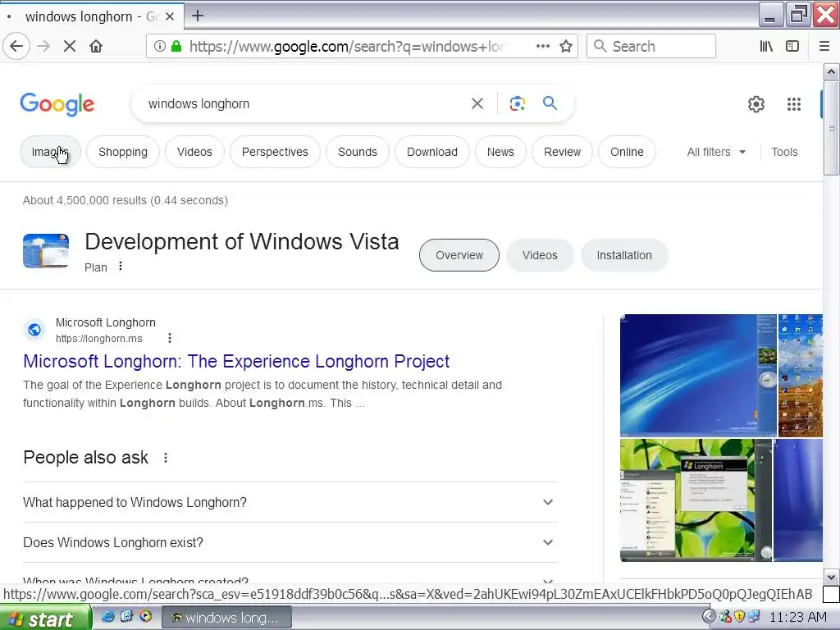Select the Sounds filter chip
This screenshot has height=630, width=840.
click(358, 152)
